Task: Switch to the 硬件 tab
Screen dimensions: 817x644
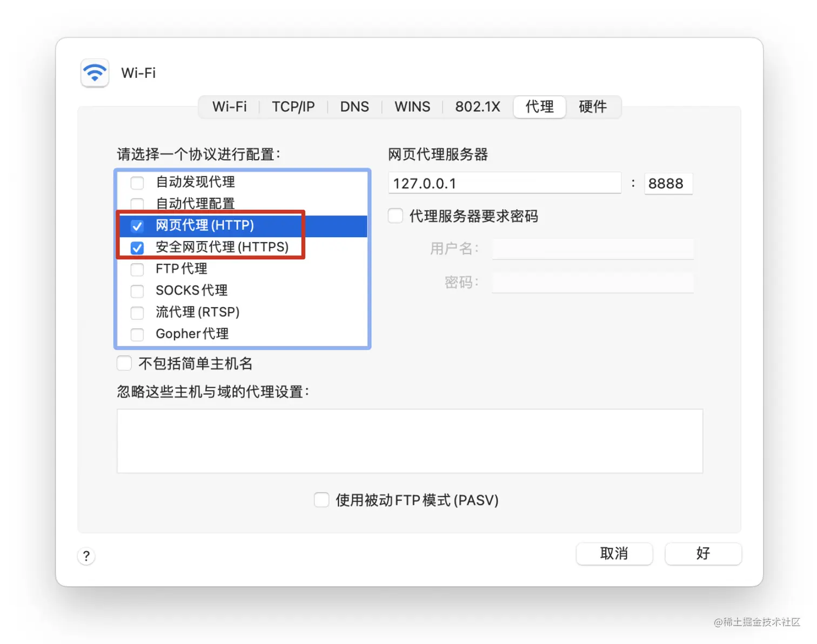Action: [x=593, y=106]
